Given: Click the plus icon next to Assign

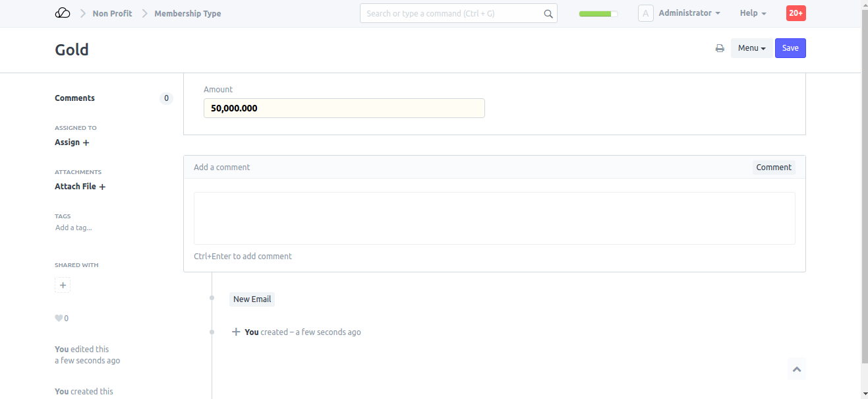Looking at the screenshot, I should pos(86,142).
